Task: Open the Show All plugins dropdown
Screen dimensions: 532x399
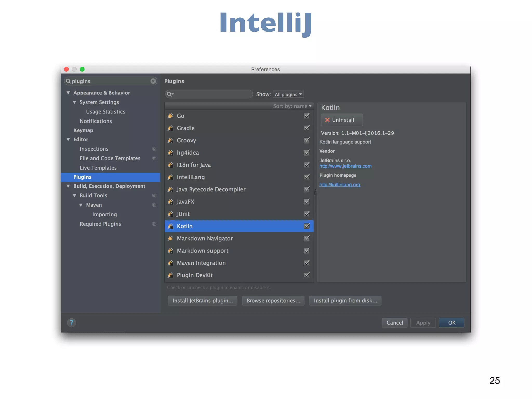Action: (288, 94)
